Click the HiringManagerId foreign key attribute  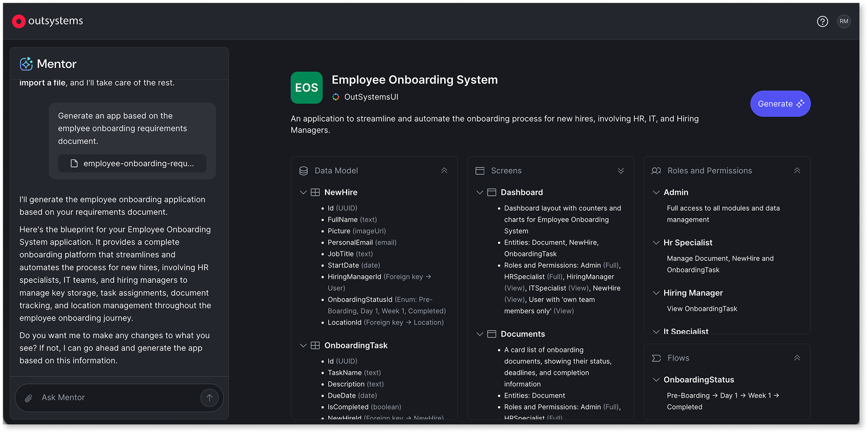coord(380,283)
